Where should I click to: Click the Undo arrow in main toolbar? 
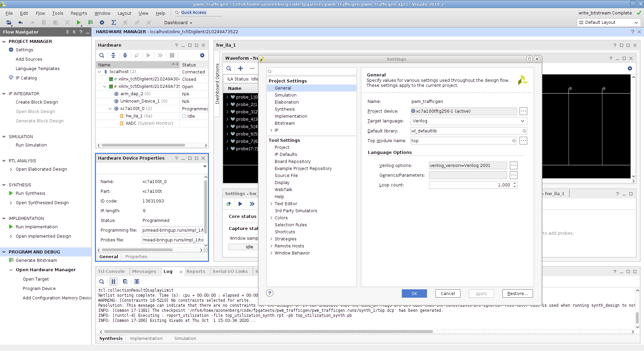20,22
